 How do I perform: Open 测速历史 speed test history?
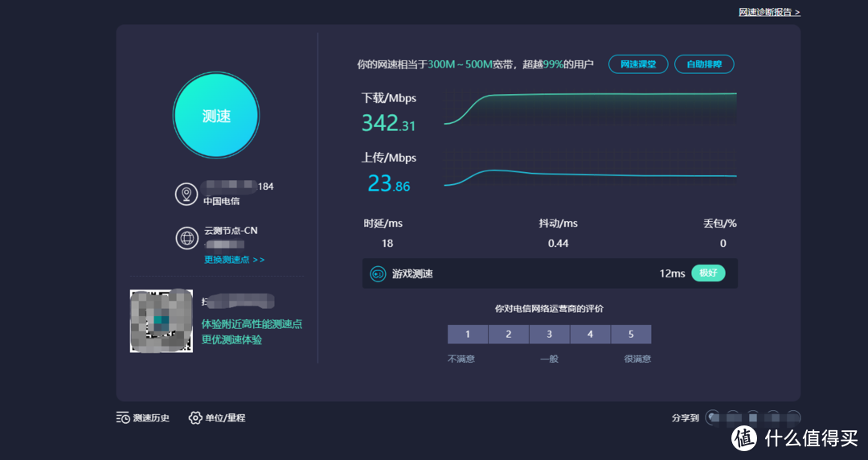[143, 418]
